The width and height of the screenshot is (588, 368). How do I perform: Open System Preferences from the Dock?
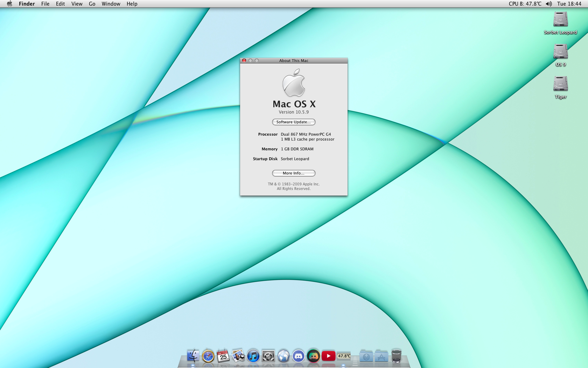[x=268, y=356]
